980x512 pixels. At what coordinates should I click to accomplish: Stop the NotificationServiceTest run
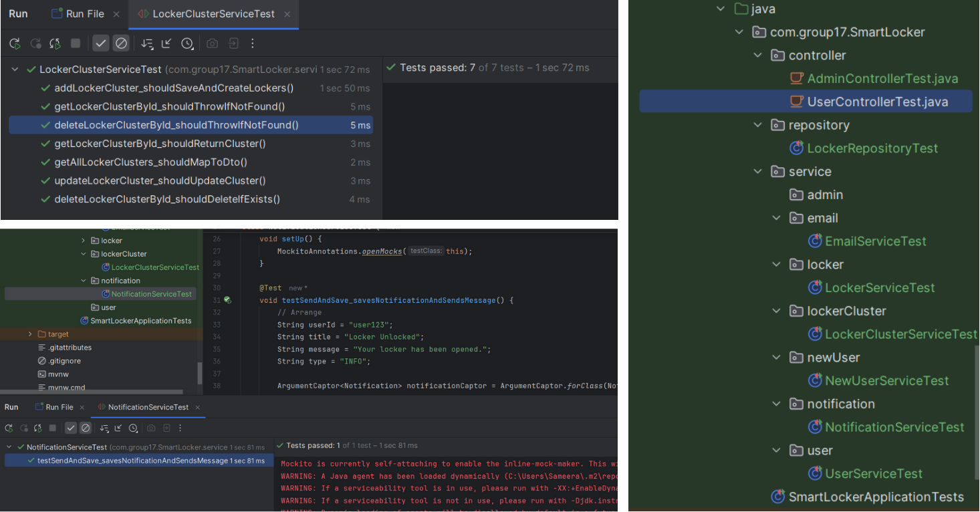[x=53, y=428]
